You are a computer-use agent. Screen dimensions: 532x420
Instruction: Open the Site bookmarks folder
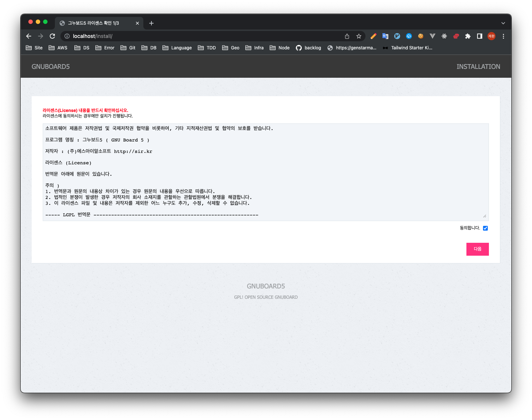click(34, 48)
